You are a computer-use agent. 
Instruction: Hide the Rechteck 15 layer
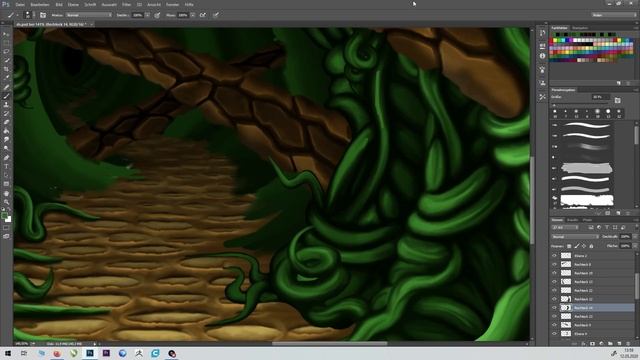[x=554, y=316]
